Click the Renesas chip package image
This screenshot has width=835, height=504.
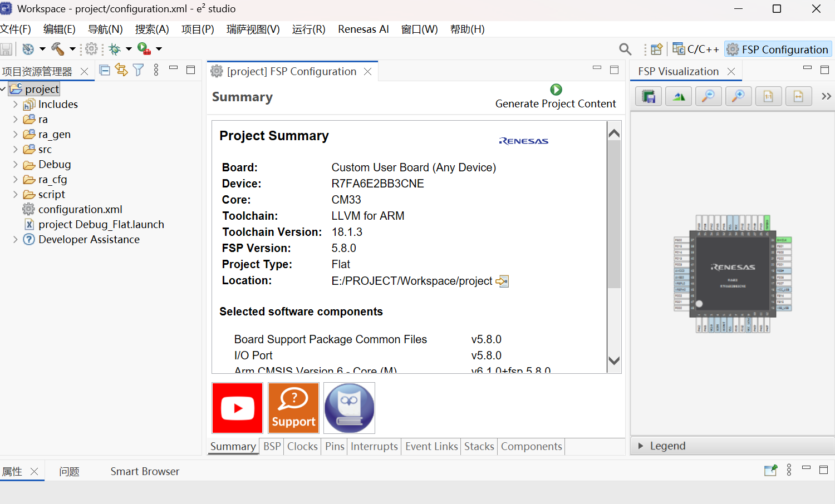tap(733, 274)
